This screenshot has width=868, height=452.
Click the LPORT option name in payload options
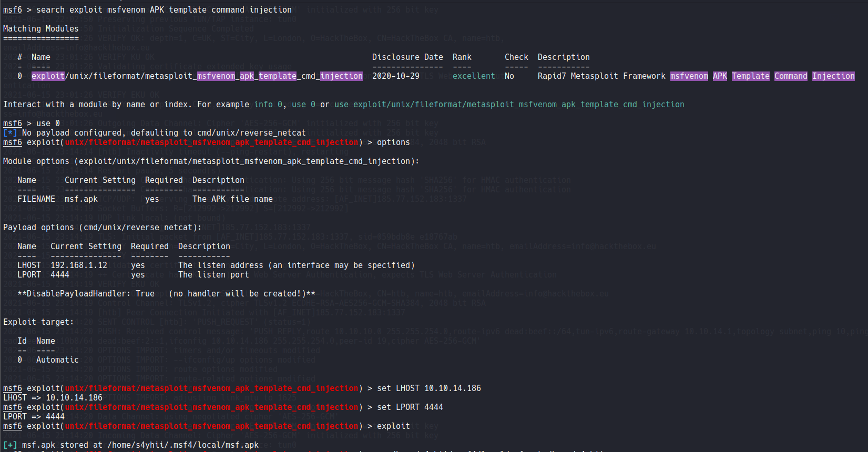click(x=29, y=275)
